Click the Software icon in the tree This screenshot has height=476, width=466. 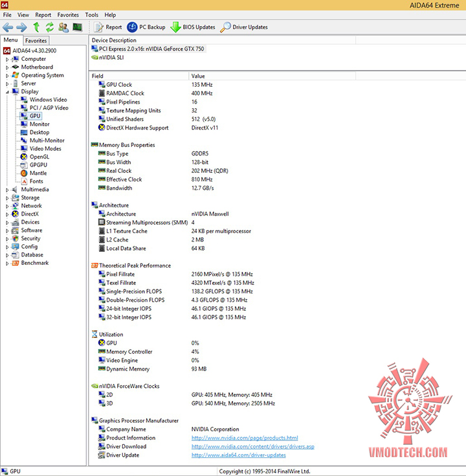[15, 231]
